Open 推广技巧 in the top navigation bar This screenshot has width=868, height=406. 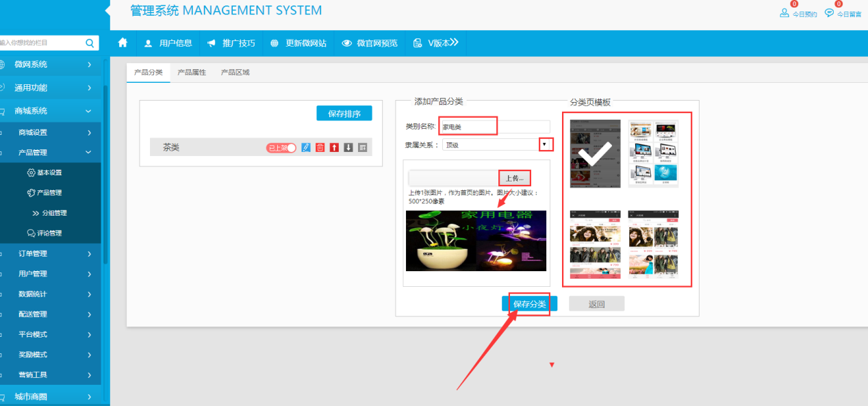231,42
